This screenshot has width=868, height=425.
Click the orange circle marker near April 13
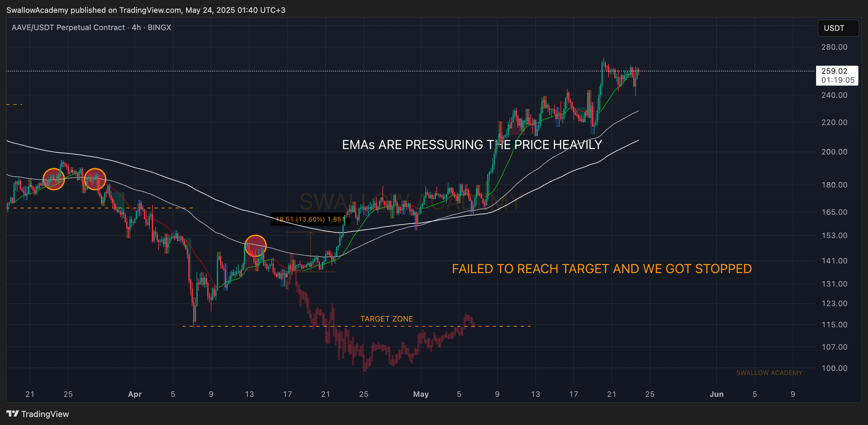click(255, 246)
